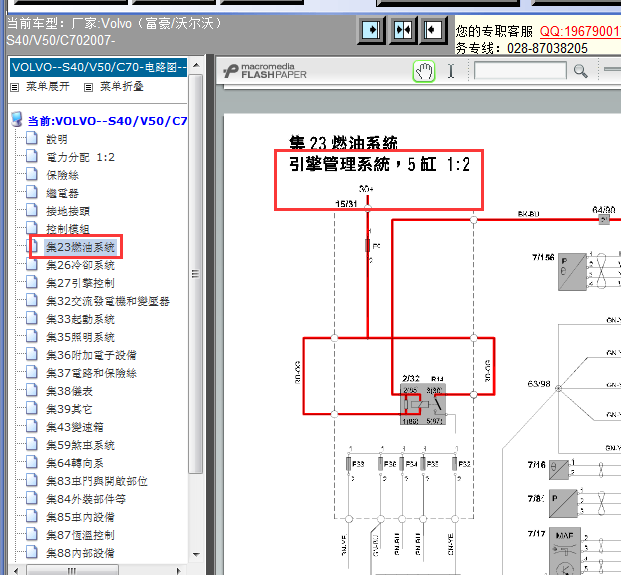Focus the FlashPaper search text field

520,71
